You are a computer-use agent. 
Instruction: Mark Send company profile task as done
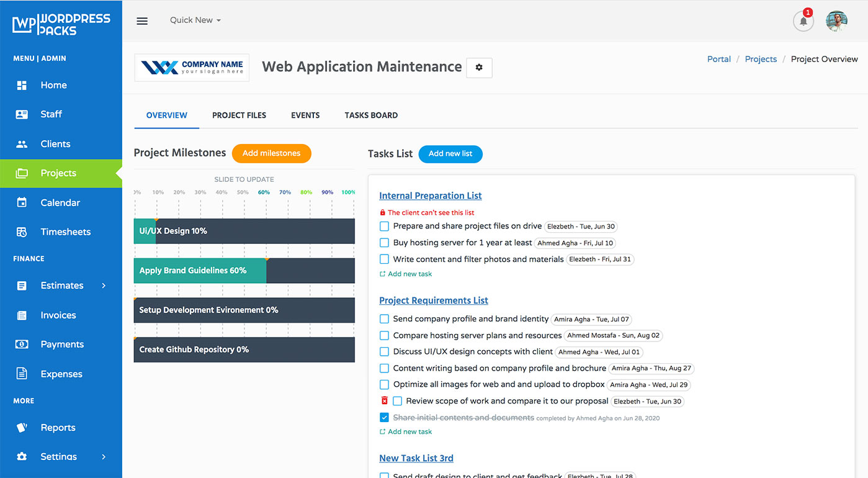click(x=383, y=318)
